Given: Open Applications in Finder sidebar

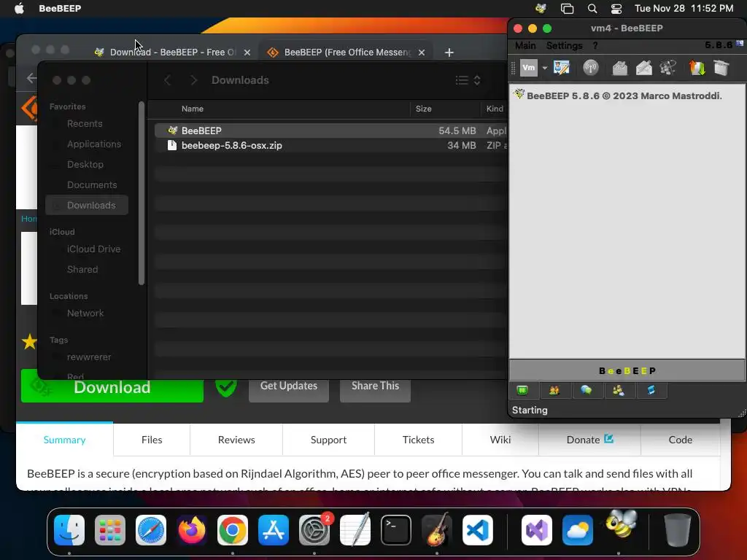Looking at the screenshot, I should [94, 144].
